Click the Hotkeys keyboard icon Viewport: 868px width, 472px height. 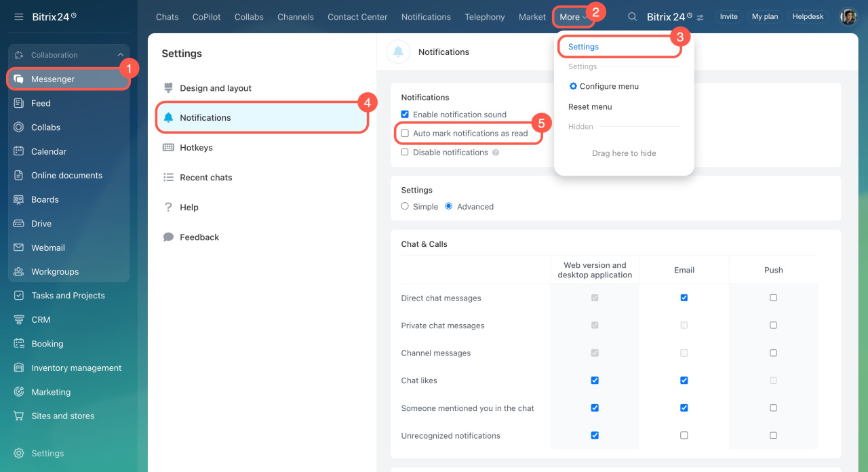click(x=168, y=148)
